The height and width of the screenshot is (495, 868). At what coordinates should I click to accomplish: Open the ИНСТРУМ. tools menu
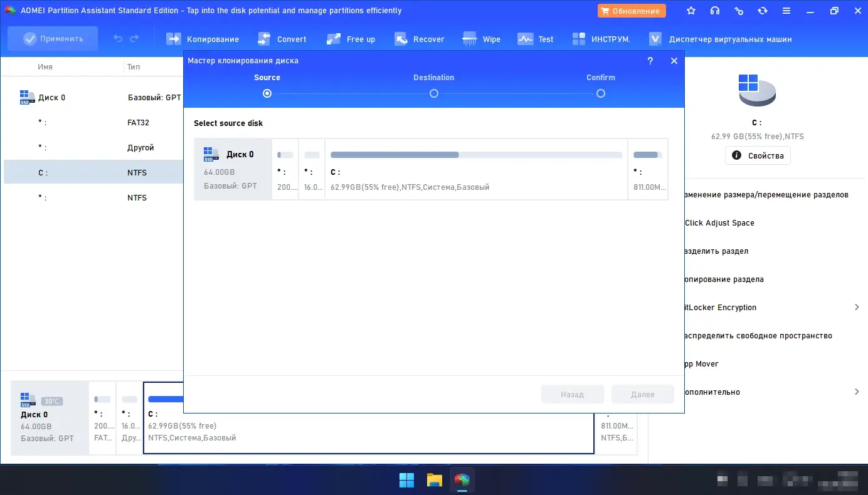601,39
